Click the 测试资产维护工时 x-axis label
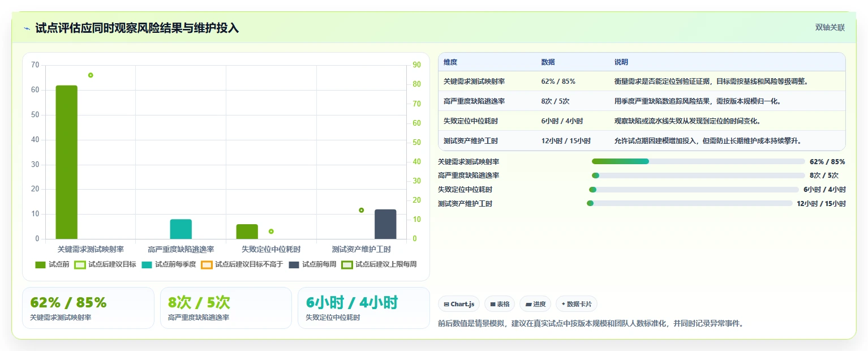Screen dimensions: 868x351 pos(362,249)
